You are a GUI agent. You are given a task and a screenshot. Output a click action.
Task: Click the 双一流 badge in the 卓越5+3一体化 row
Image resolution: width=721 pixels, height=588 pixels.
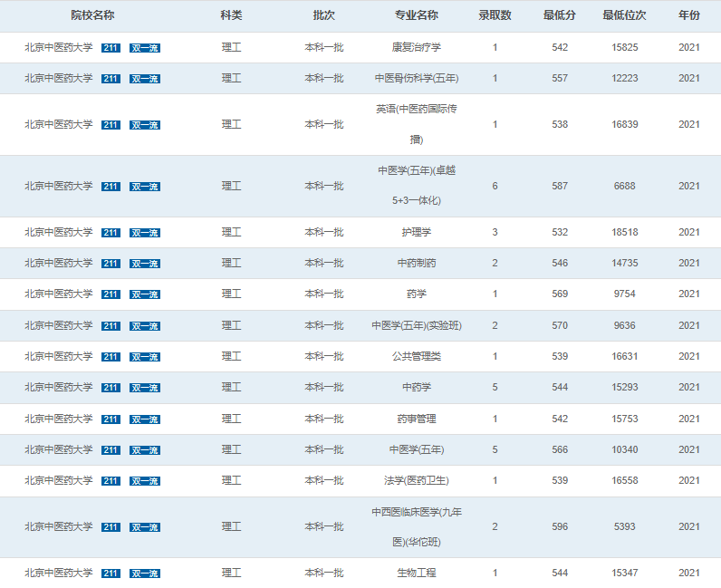click(145, 187)
